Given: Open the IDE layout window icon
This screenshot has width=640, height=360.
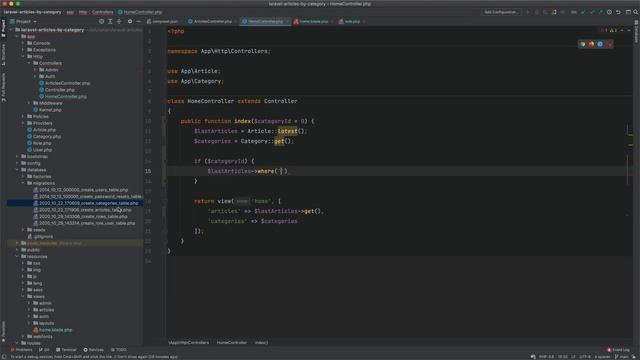Looking at the screenshot, I should 628,12.
